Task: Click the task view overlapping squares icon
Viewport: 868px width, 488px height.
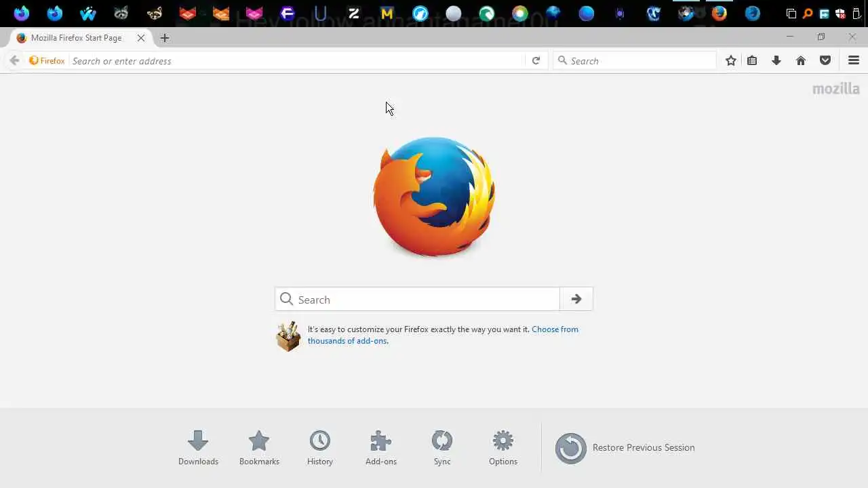Action: pyautogui.click(x=791, y=14)
